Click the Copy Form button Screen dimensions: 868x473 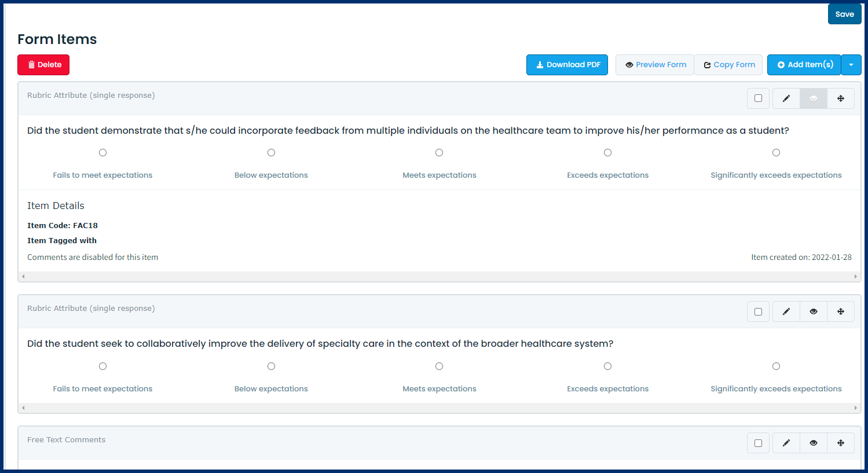point(728,65)
